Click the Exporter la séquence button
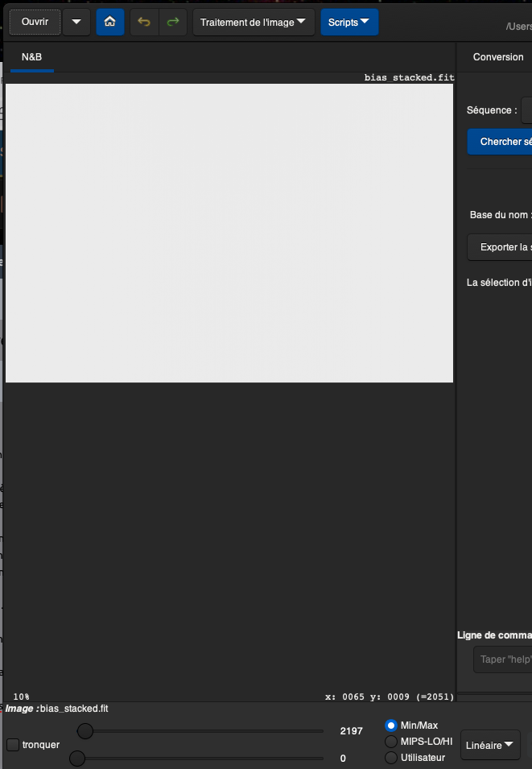Viewport: 532px width, 769px height. click(x=500, y=247)
